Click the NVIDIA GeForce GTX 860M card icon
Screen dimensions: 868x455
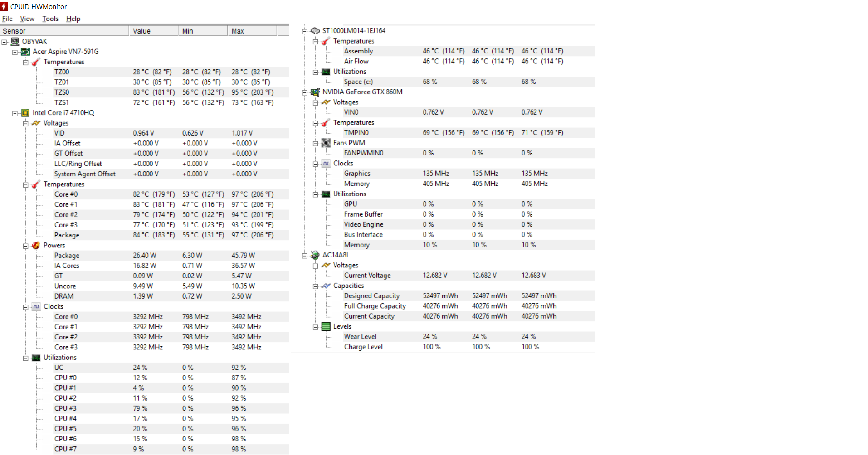coord(315,92)
